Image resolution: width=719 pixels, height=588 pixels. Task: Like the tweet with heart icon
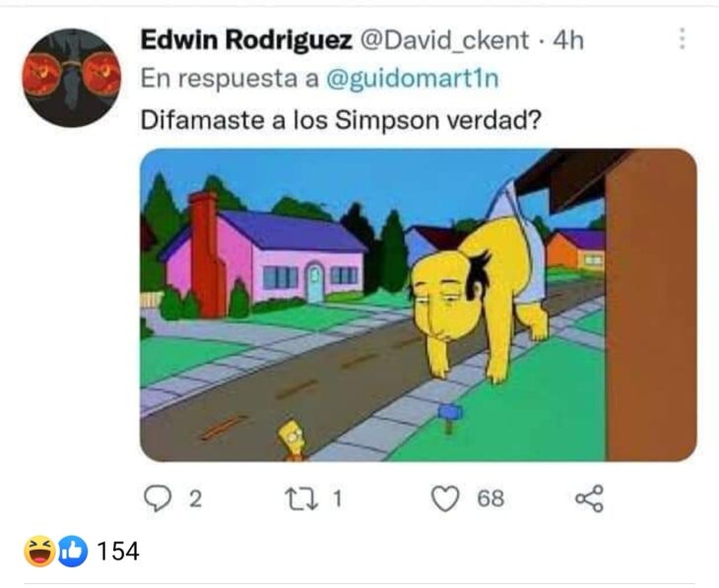(445, 498)
